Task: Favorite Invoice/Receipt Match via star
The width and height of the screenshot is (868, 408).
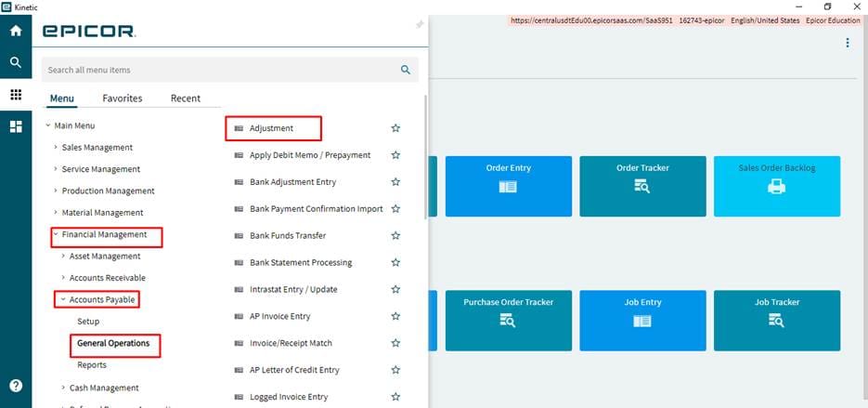Action: 395,343
